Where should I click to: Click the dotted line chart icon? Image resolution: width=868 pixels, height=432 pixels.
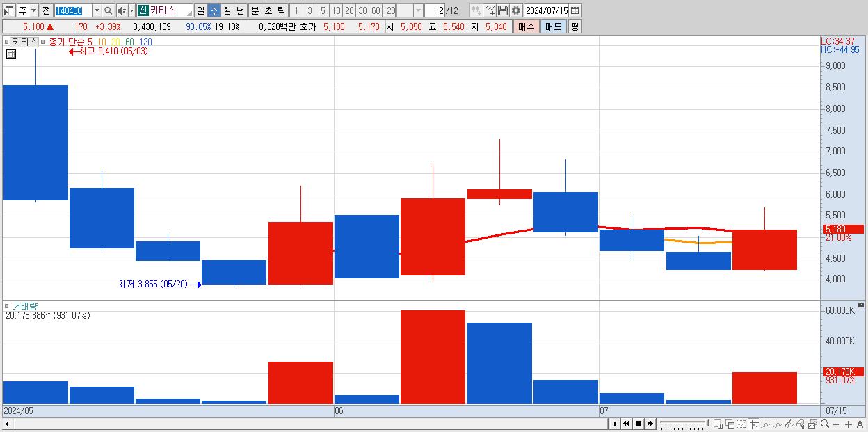pos(741,424)
